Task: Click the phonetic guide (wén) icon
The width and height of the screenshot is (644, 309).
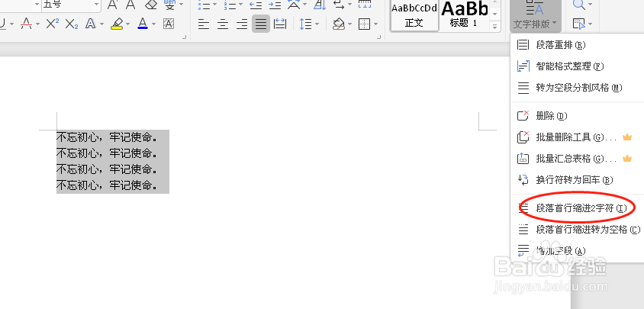Action: (169, 5)
